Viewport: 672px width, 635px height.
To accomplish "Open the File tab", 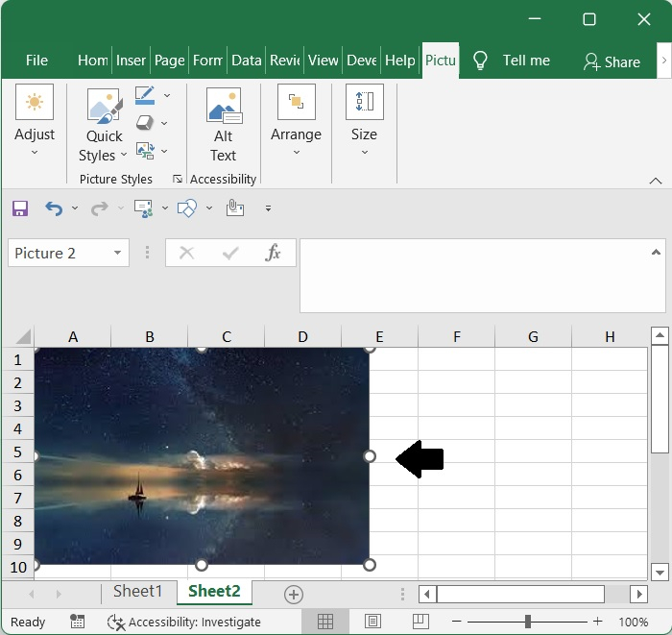I will 36,61.
